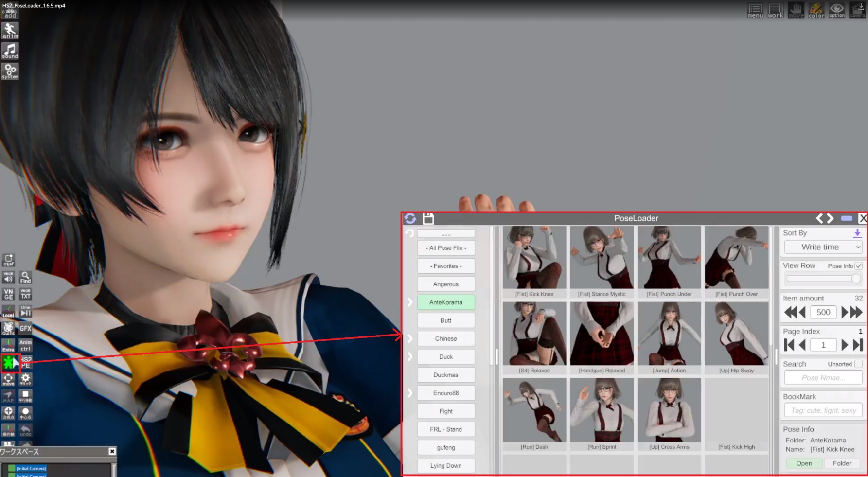Viewport: 868px width, 477px height.
Task: Open the Outfit icon
Action: click(9, 328)
